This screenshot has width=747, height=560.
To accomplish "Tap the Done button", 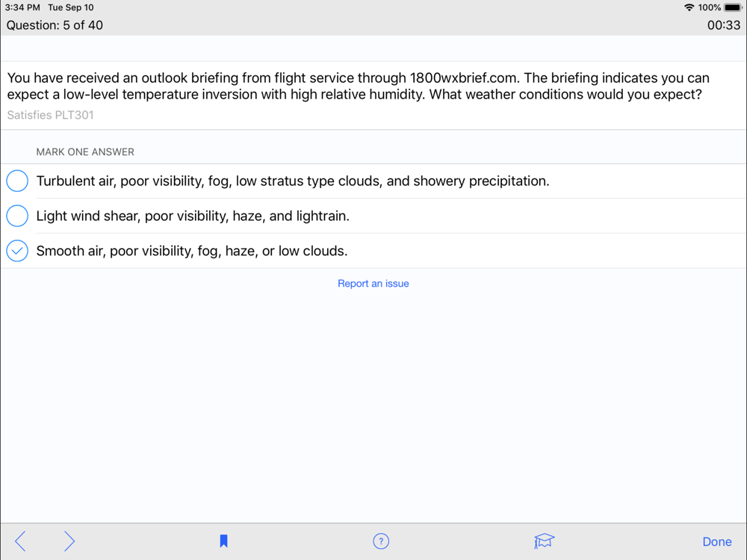I will 717,542.
